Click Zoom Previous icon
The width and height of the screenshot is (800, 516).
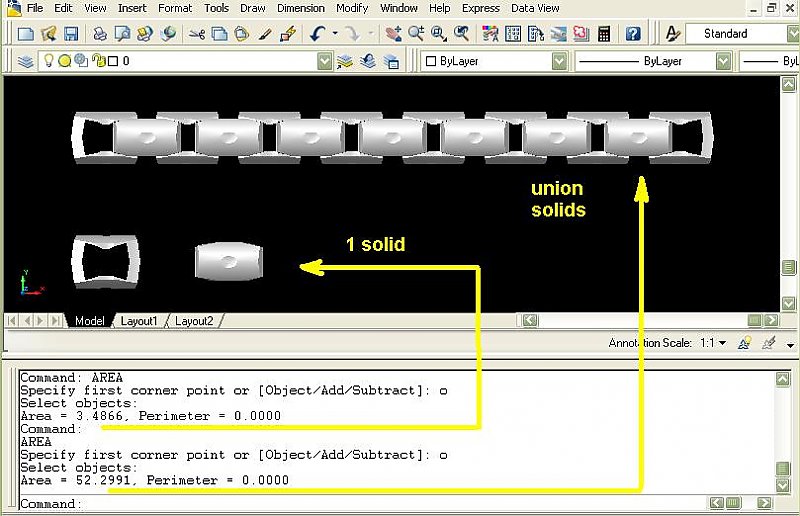pos(461,34)
